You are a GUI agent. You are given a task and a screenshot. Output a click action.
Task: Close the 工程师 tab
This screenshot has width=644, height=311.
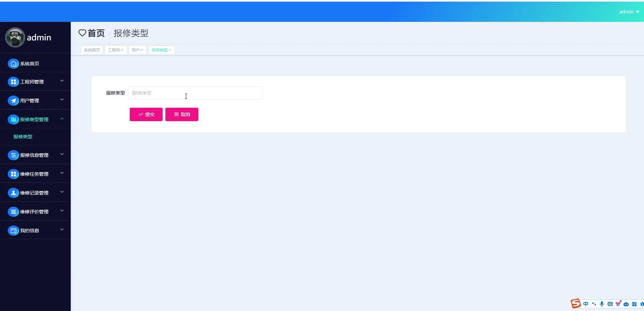(x=122, y=50)
